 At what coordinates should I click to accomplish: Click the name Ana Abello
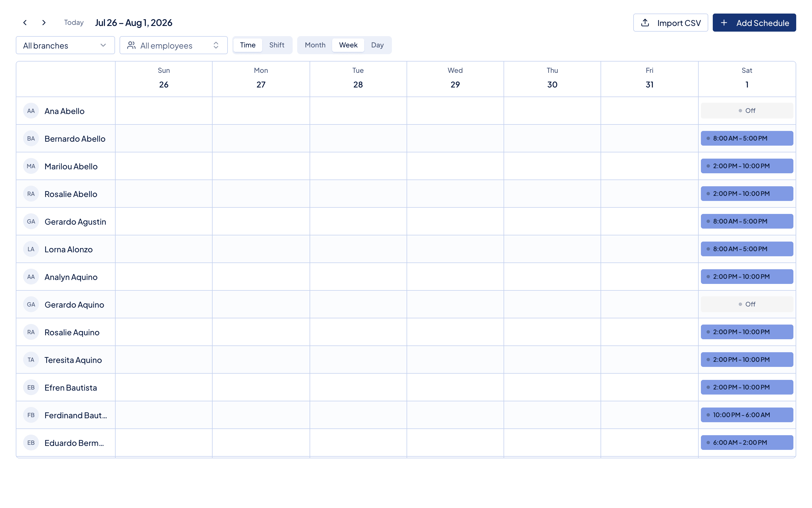coord(64,111)
